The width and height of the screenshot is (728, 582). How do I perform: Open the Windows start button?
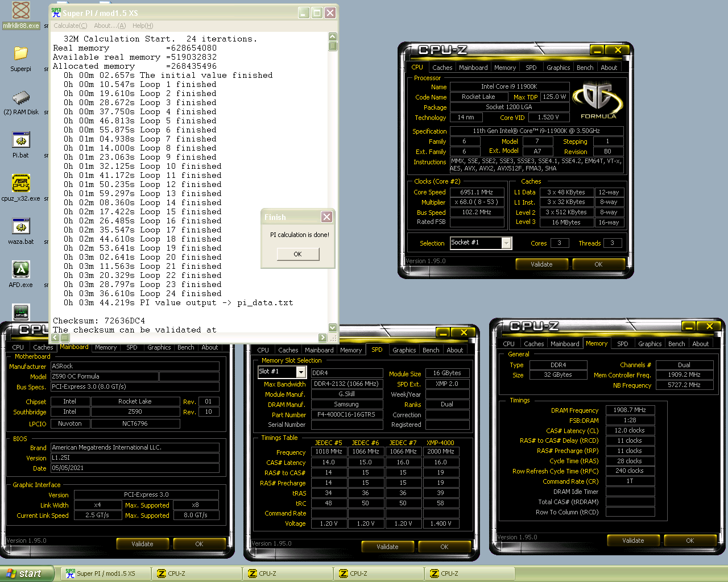tap(27, 573)
